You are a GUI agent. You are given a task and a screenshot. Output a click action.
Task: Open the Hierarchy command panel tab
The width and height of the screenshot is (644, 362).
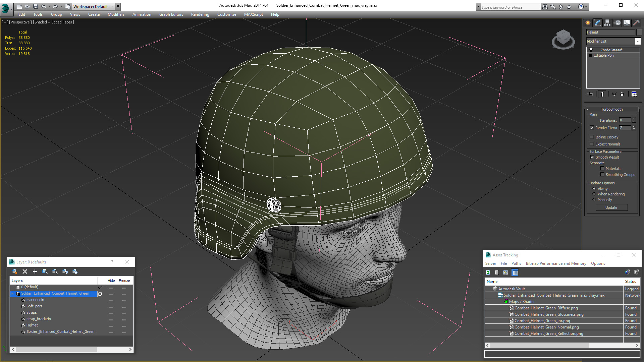tap(607, 23)
